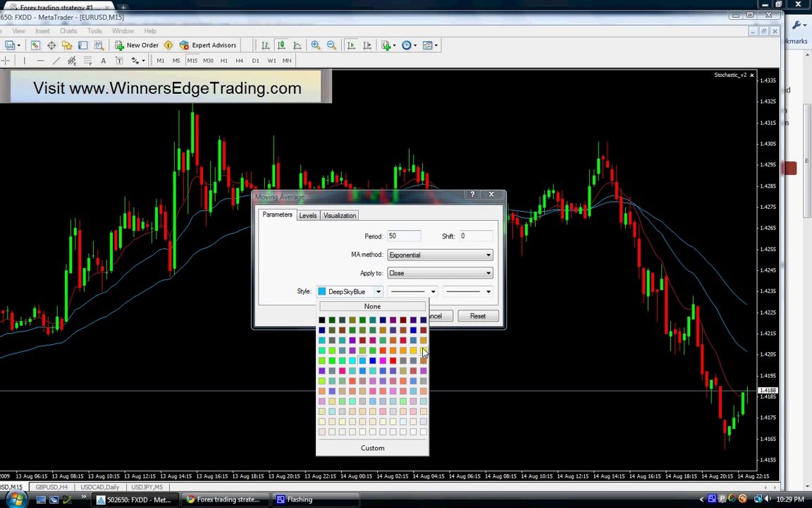This screenshot has height=508, width=812.
Task: Select the Text 'A' tool
Action: (103, 61)
